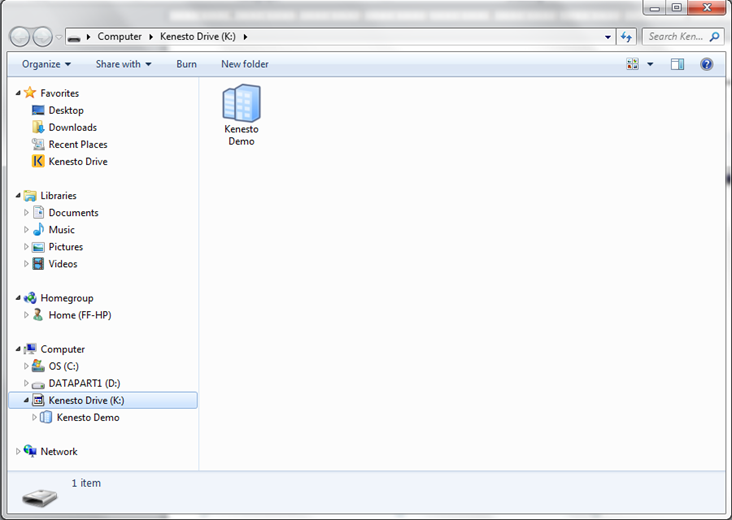The width and height of the screenshot is (732, 520).
Task: Click the Kenesto Demo tree icon
Action: pos(46,417)
